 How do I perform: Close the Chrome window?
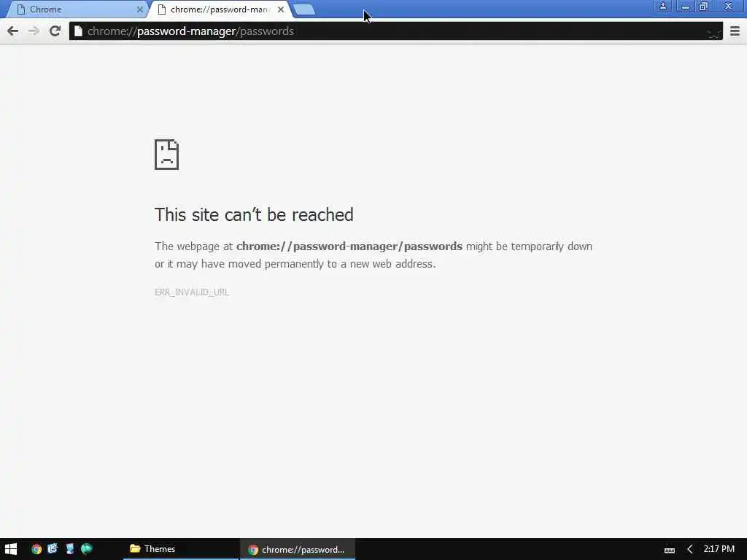(729, 6)
